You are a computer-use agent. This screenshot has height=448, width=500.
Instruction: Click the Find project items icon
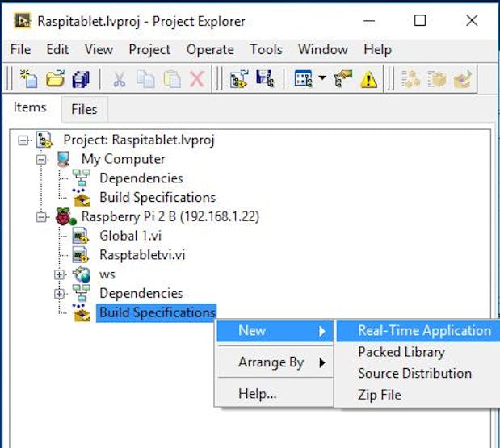click(x=342, y=79)
